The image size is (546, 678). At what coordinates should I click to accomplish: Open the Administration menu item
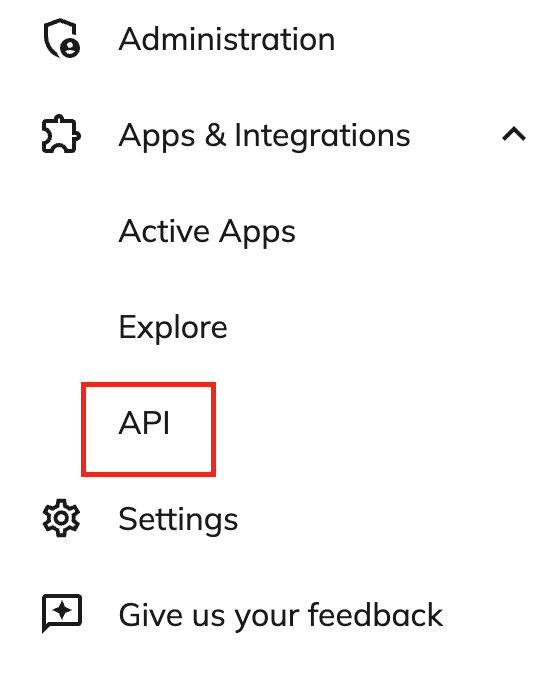(227, 39)
